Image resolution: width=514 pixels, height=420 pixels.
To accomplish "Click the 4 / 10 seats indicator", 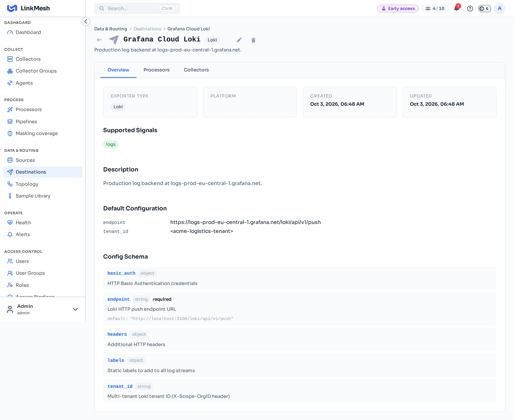I will click(x=435, y=8).
